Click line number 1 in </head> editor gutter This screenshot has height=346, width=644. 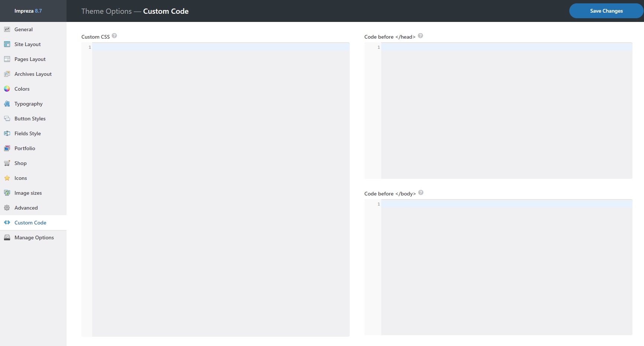click(379, 47)
